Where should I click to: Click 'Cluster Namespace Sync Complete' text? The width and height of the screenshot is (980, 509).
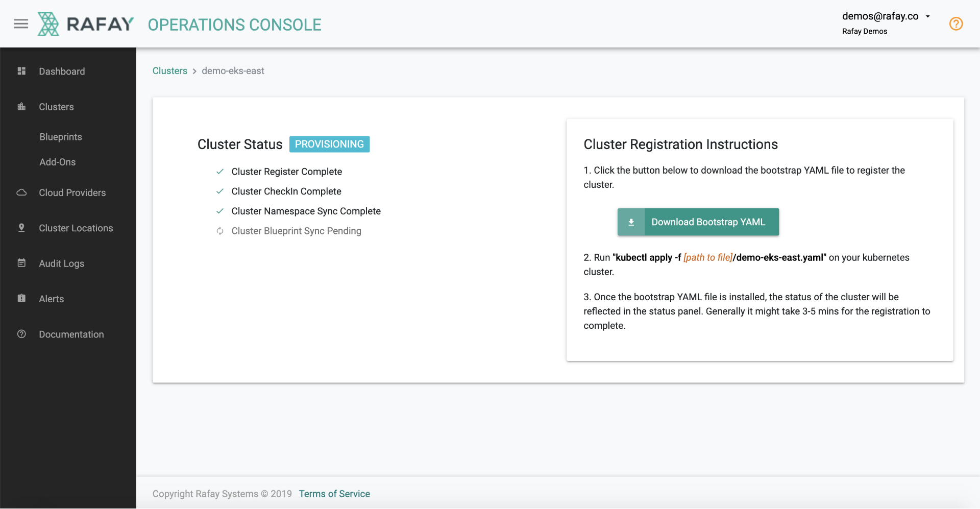coord(306,211)
